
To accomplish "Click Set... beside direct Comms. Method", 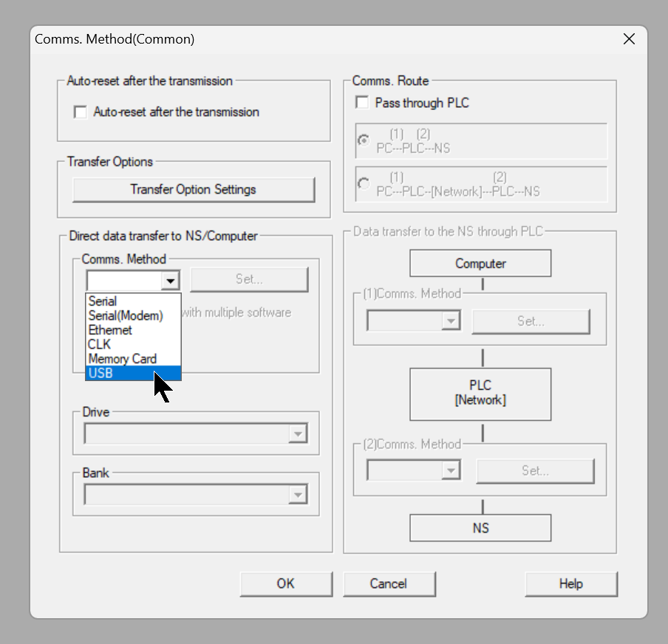I will [249, 279].
